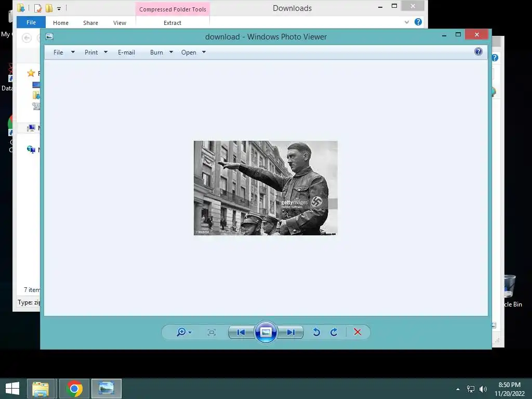Image resolution: width=532 pixels, height=399 pixels.
Task: Minimize the Photo Viewer window
Action: click(444, 35)
